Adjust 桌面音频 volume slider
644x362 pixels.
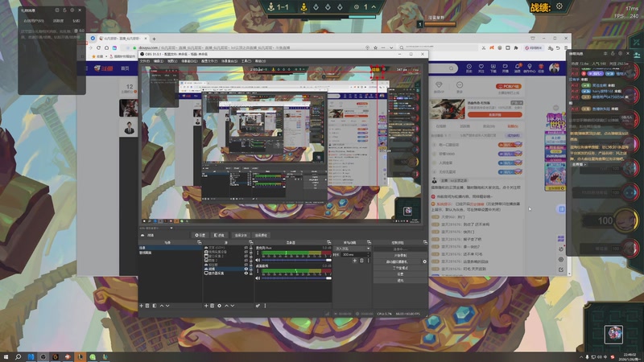click(296, 278)
